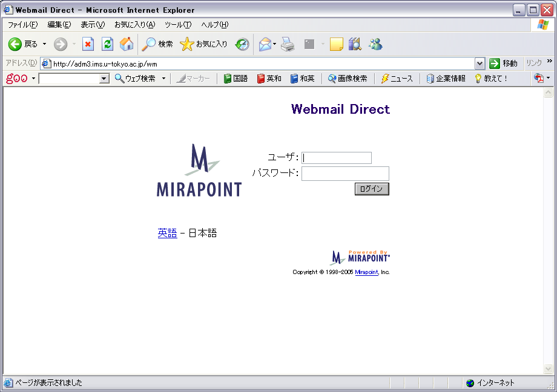Click the 移動 Go button
Screen dimensions: 557x392
(503, 64)
